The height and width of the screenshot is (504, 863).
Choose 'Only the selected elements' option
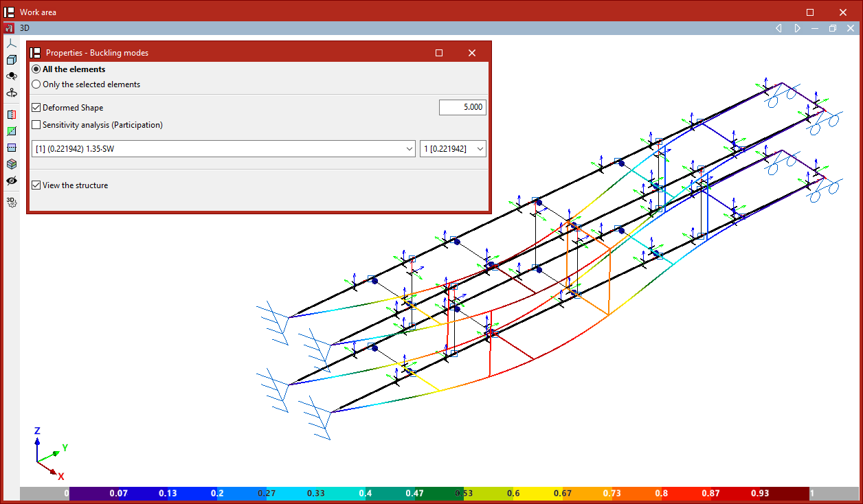point(36,84)
